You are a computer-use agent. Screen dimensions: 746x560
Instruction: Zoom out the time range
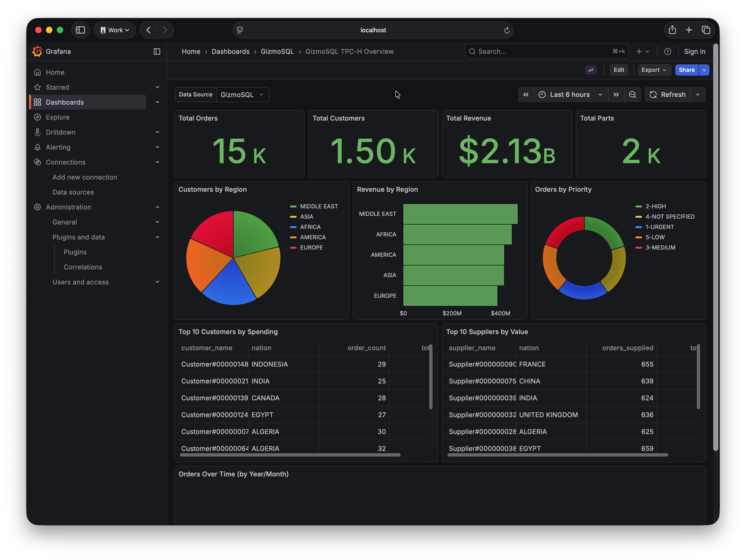632,95
